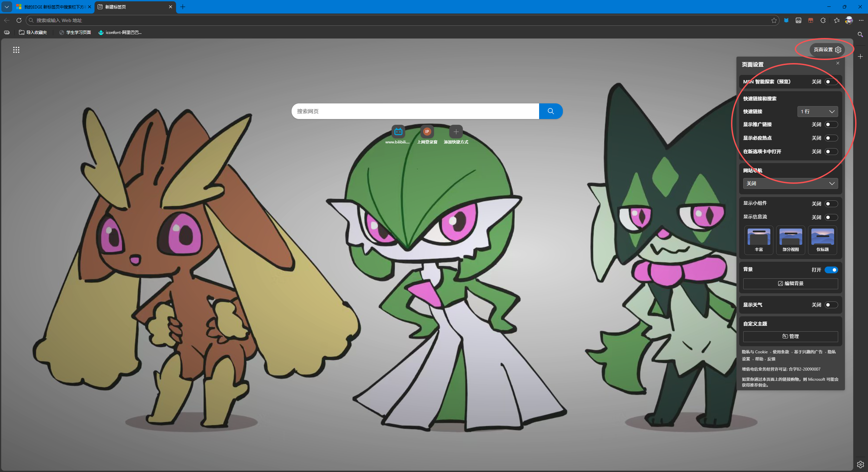Viewport: 868px width, 472px height.
Task: Open the 网站导航 dropdown
Action: pyautogui.click(x=790, y=183)
